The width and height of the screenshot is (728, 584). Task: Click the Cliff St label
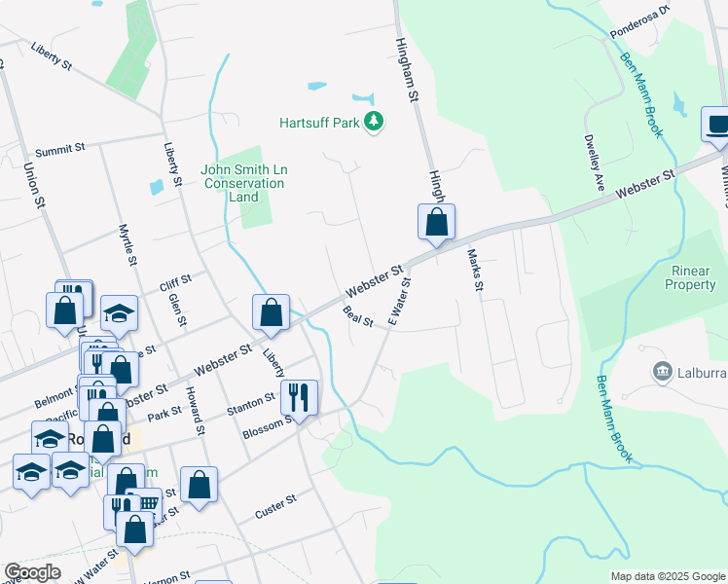[175, 282]
